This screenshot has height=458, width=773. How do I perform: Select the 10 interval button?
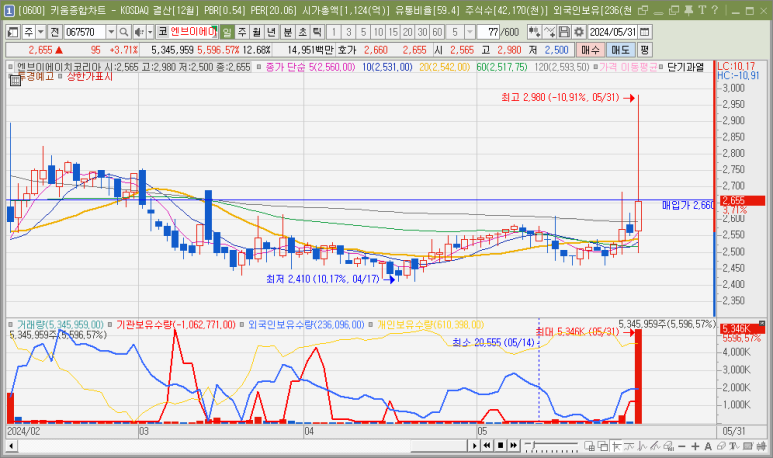pyautogui.click(x=378, y=33)
